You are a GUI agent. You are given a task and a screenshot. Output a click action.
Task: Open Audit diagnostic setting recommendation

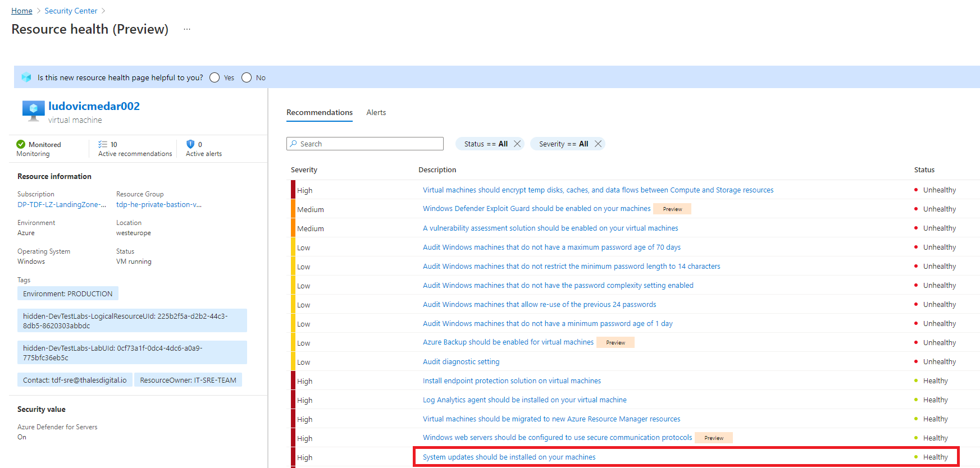(x=461, y=361)
